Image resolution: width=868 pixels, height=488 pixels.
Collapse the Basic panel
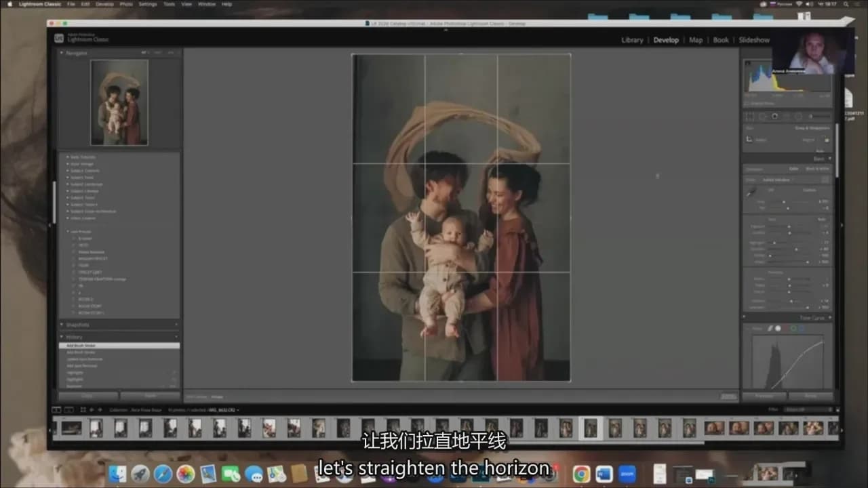pos(829,159)
